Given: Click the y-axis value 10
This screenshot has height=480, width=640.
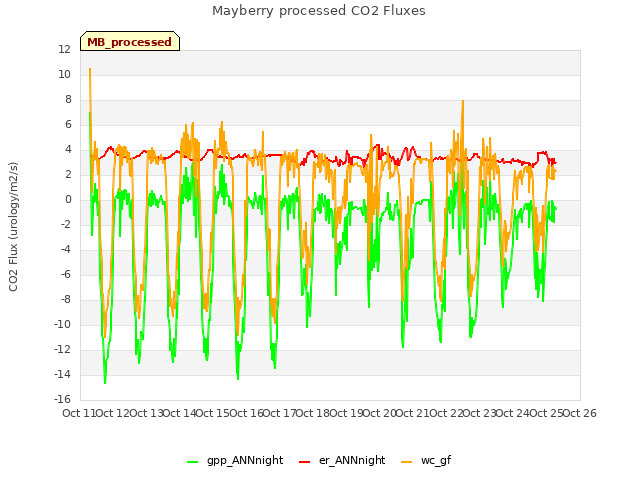Looking at the screenshot, I should 64,74.
